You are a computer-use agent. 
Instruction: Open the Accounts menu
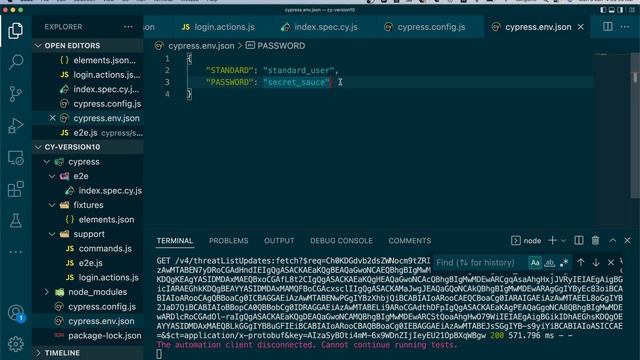[x=16, y=313]
